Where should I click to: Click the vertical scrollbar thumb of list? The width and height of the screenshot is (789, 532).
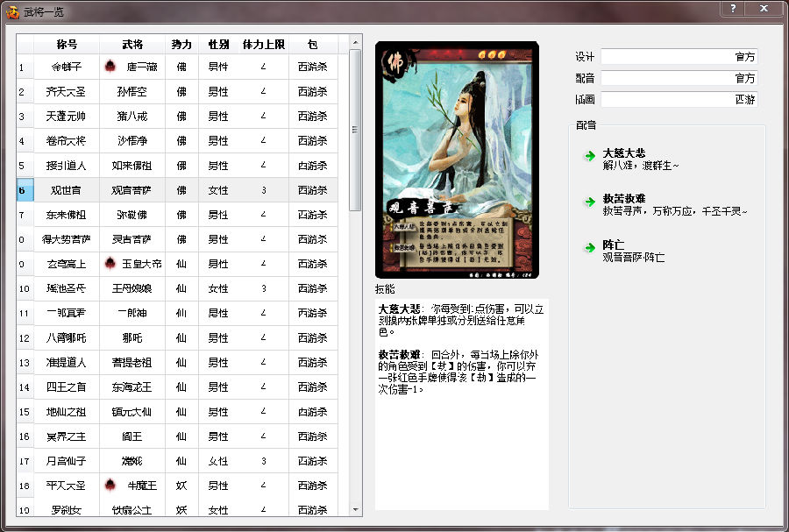(x=355, y=130)
